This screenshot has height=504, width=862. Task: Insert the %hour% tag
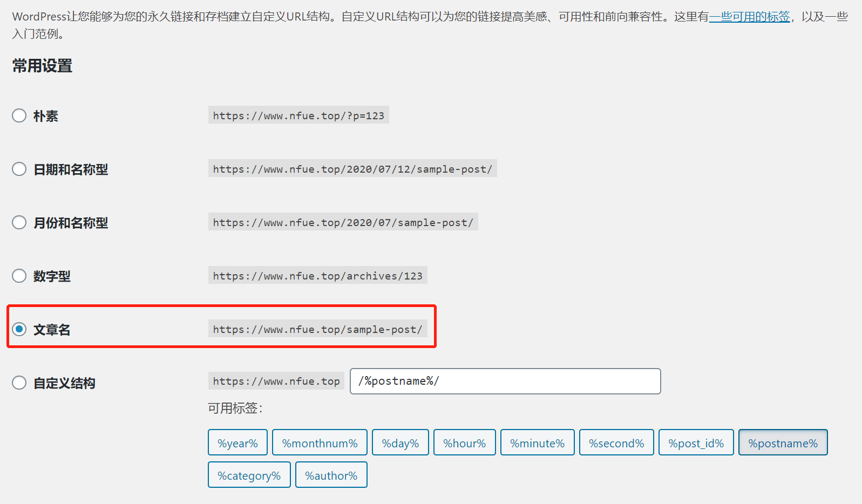point(465,442)
